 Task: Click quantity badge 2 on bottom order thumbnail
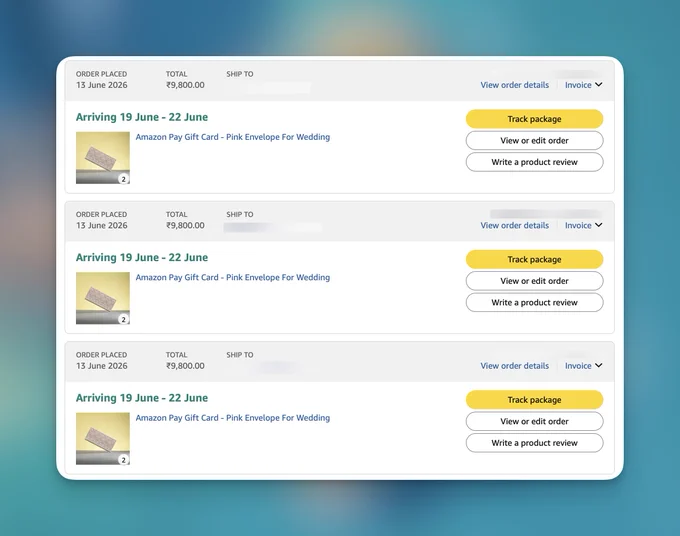pyautogui.click(x=124, y=460)
